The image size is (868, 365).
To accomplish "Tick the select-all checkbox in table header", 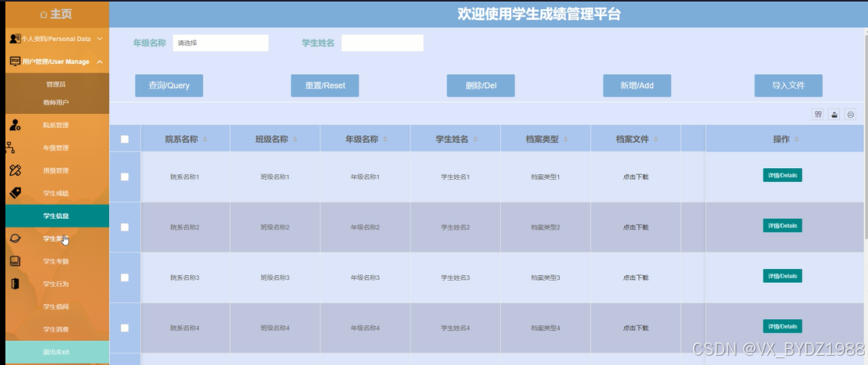I will click(125, 139).
